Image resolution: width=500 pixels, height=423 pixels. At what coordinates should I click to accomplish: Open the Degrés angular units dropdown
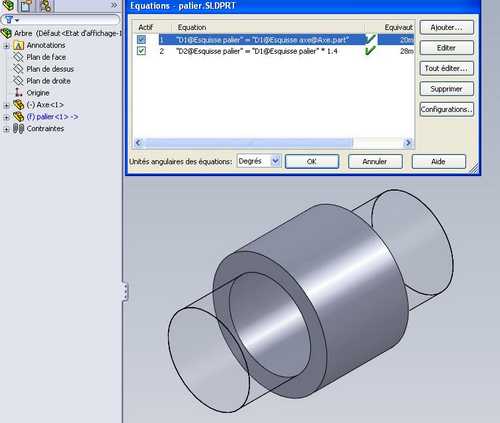tap(275, 161)
